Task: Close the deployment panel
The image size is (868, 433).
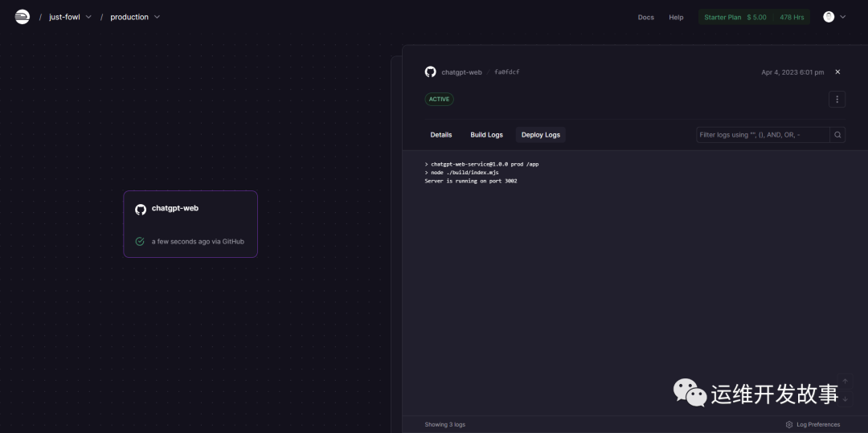Action: click(837, 71)
